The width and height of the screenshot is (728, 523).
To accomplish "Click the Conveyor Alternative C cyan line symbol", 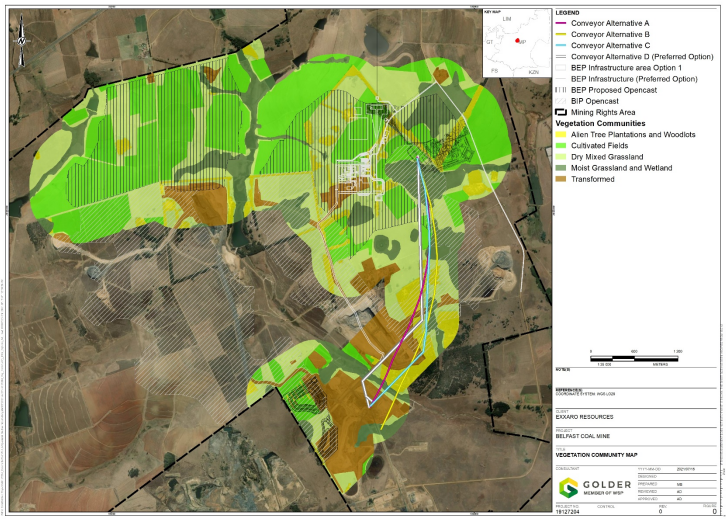I will pos(561,45).
